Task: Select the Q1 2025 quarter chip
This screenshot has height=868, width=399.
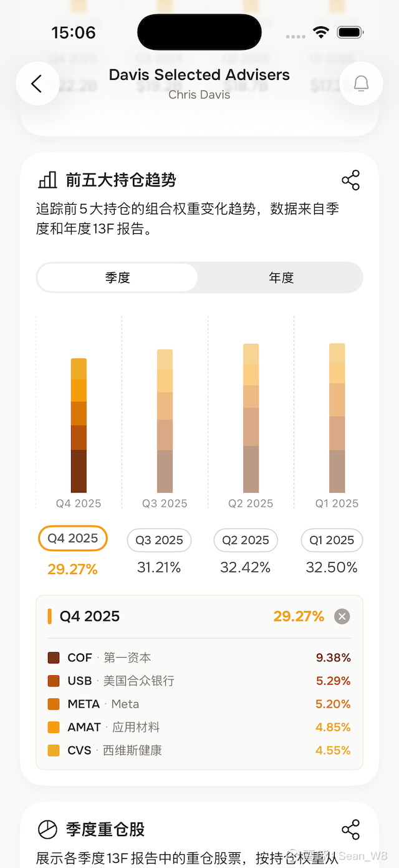Action: pos(332,540)
